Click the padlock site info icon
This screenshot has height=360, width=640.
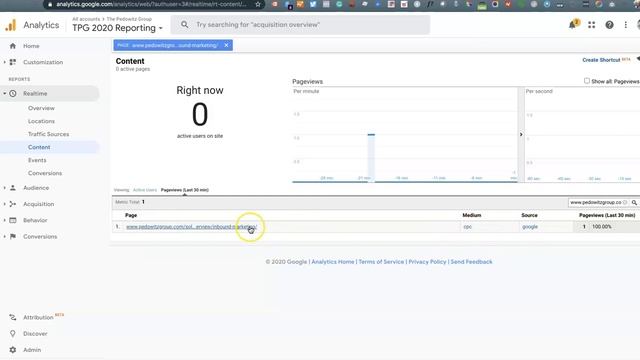pyautogui.click(x=50, y=4)
